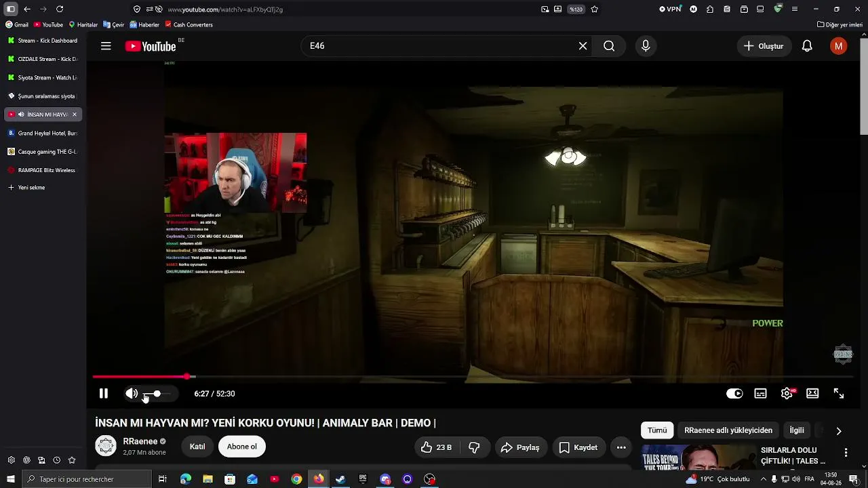Image resolution: width=868 pixels, height=488 pixels.
Task: Show more filter chips with the right arrow
Action: (839, 430)
